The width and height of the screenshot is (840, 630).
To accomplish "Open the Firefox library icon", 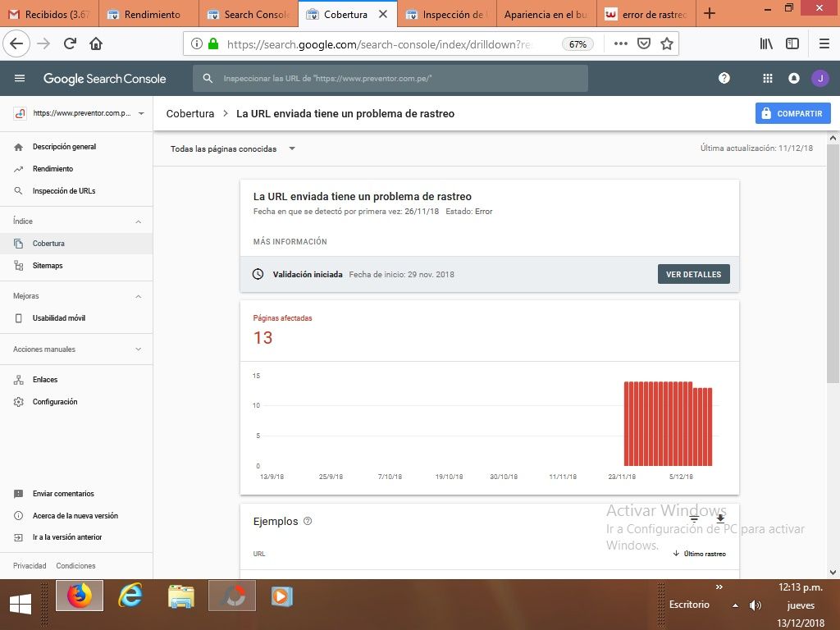I will (x=766, y=44).
